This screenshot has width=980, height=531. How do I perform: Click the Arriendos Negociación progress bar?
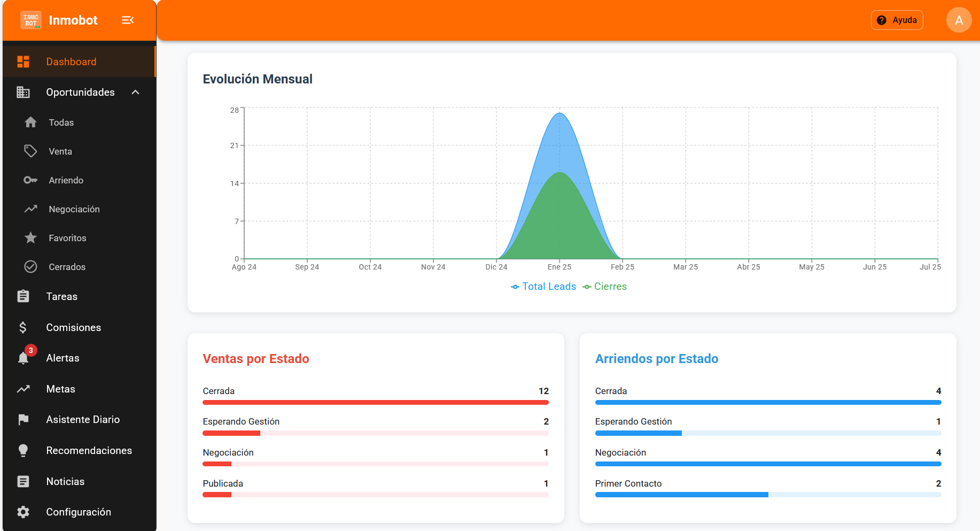point(768,464)
